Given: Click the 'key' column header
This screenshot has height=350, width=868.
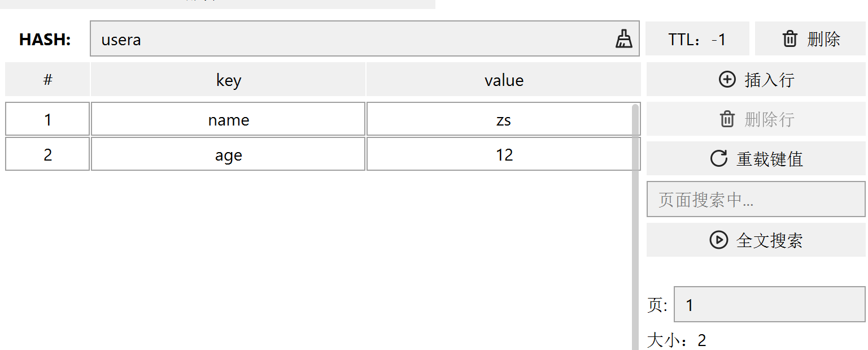Looking at the screenshot, I should coord(228,80).
